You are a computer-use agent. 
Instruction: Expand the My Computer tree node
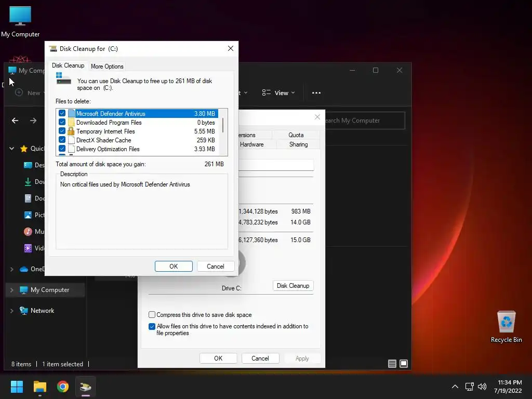click(x=12, y=290)
